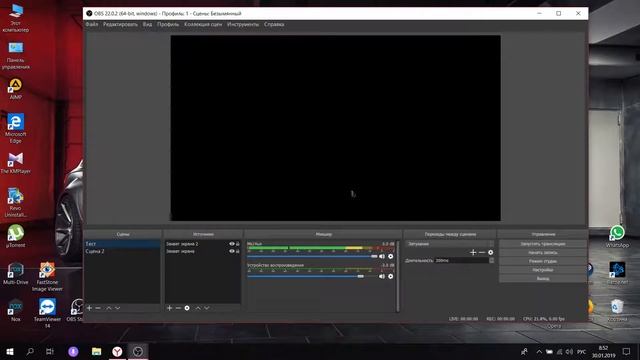The image size is (640, 360).
Task: Add a new scene with plus icon
Action: 89,308
